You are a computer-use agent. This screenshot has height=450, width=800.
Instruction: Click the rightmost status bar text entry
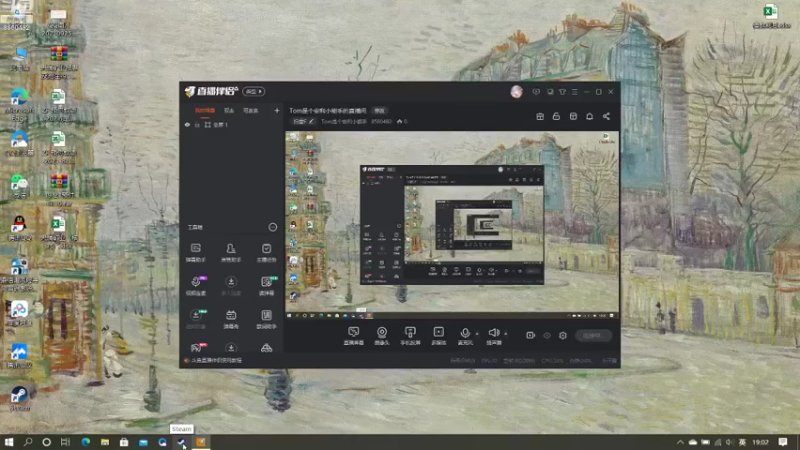point(609,360)
